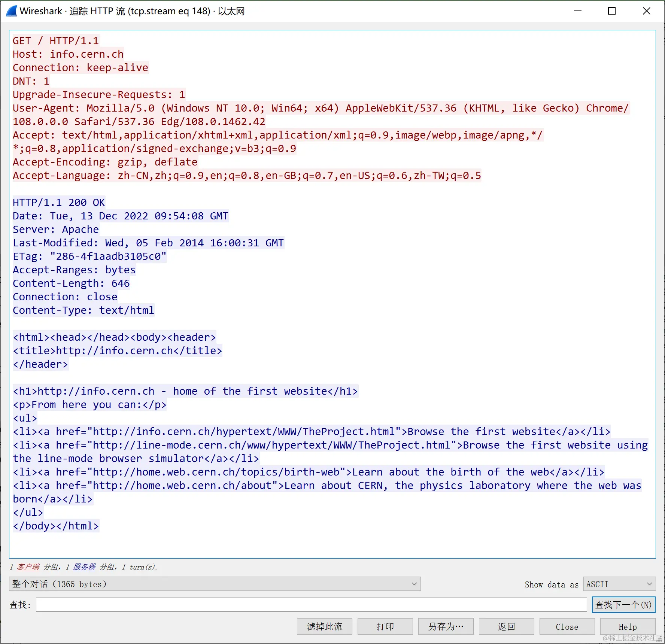665x644 pixels.
Task: Click the HTTP/1.1 200 OK response line
Action: 58,202
